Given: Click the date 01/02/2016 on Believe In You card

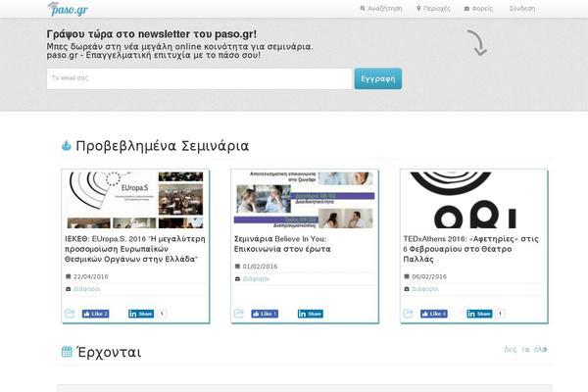Looking at the screenshot, I should pyautogui.click(x=260, y=267).
